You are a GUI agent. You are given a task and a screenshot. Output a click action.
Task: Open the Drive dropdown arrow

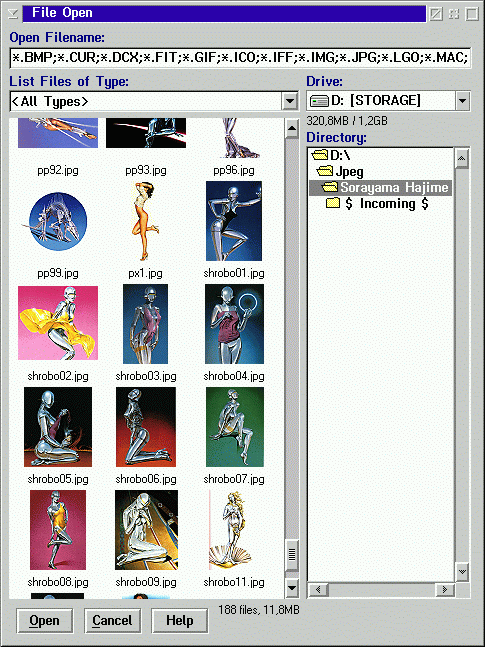point(463,100)
